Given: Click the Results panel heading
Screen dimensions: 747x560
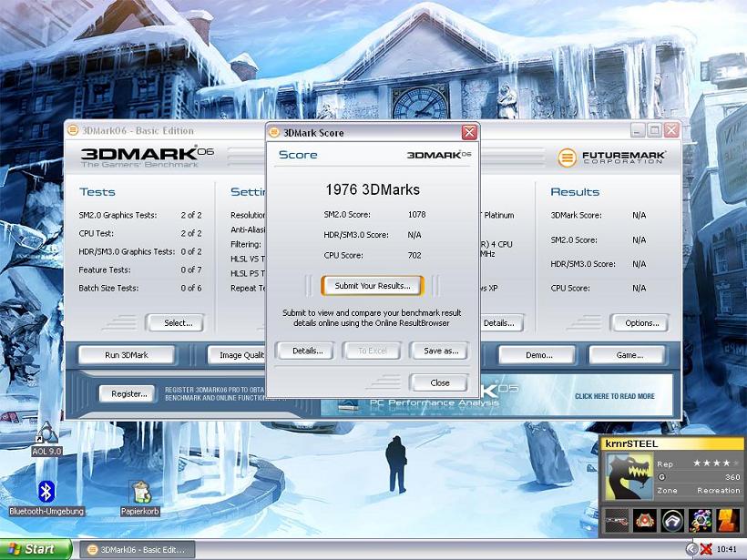Looking at the screenshot, I should [x=575, y=192].
